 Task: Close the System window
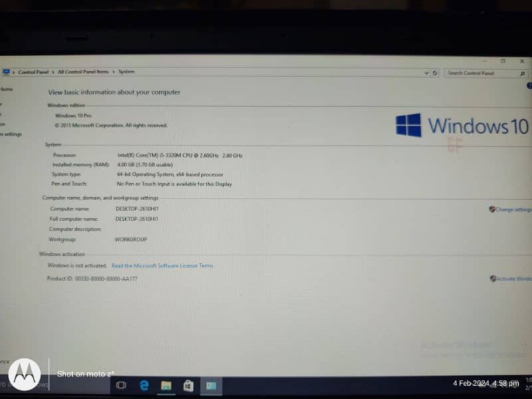(x=522, y=61)
